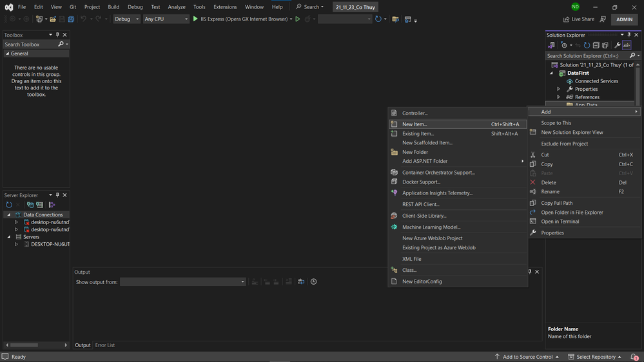The image size is (644, 362).
Task: Click the feedback icon next to Live Share
Action: pos(603,19)
